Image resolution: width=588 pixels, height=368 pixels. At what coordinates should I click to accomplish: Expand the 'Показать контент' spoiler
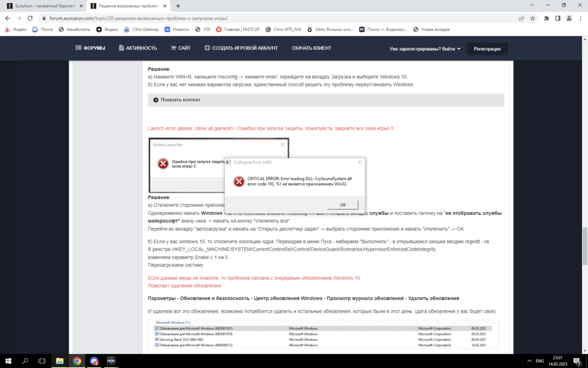[x=180, y=100]
